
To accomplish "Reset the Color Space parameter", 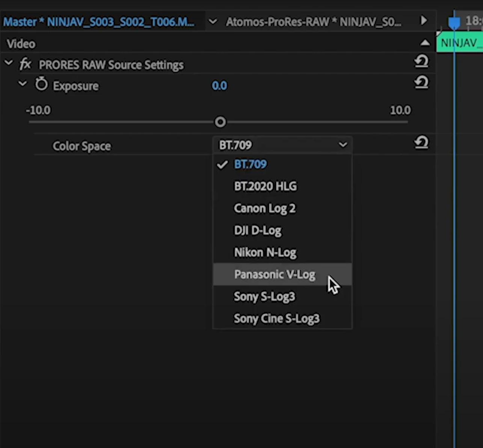I will (x=421, y=143).
